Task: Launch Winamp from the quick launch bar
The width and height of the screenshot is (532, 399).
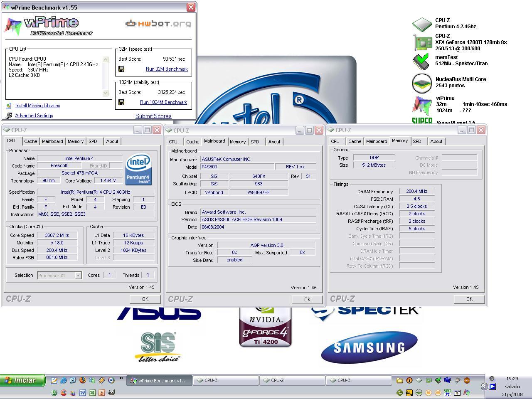Action: [x=101, y=380]
